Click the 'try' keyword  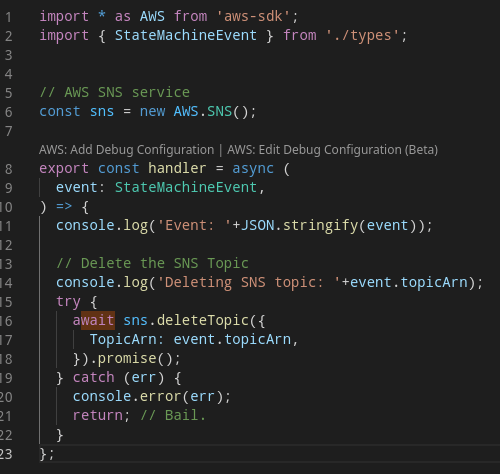click(68, 302)
